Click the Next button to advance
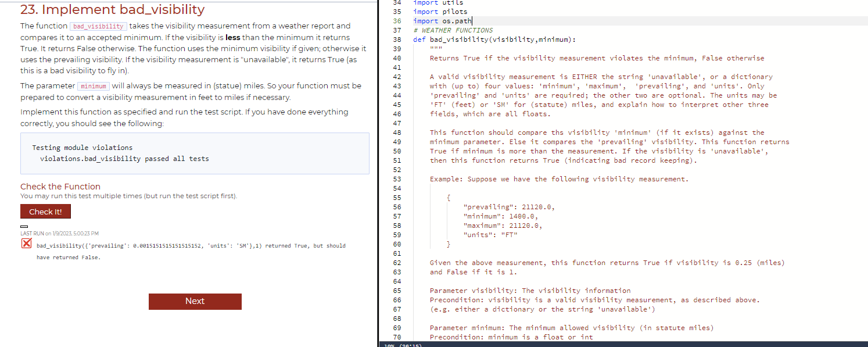868x347 pixels. (195, 302)
